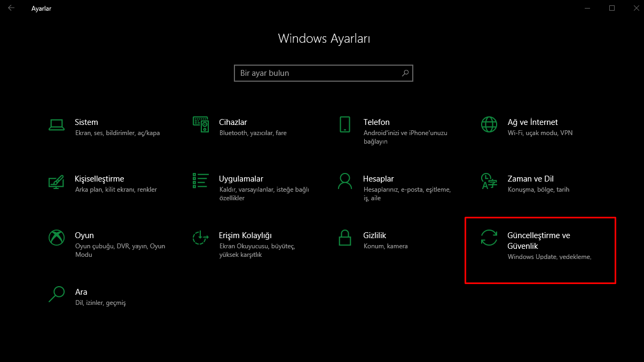Open the Ara magnifier icon
Viewport: 644px width, 362px height.
[x=57, y=294]
